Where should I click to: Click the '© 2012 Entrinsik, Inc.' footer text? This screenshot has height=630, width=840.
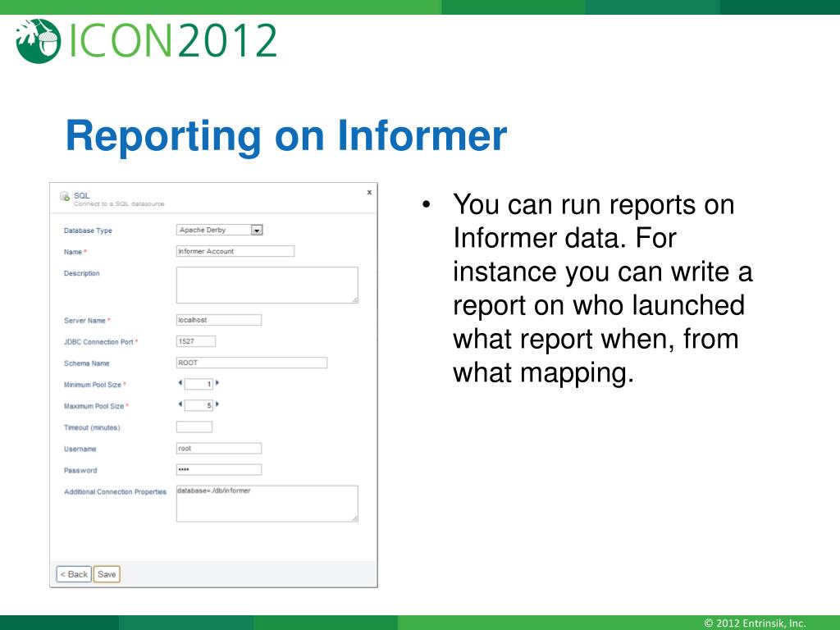click(755, 623)
